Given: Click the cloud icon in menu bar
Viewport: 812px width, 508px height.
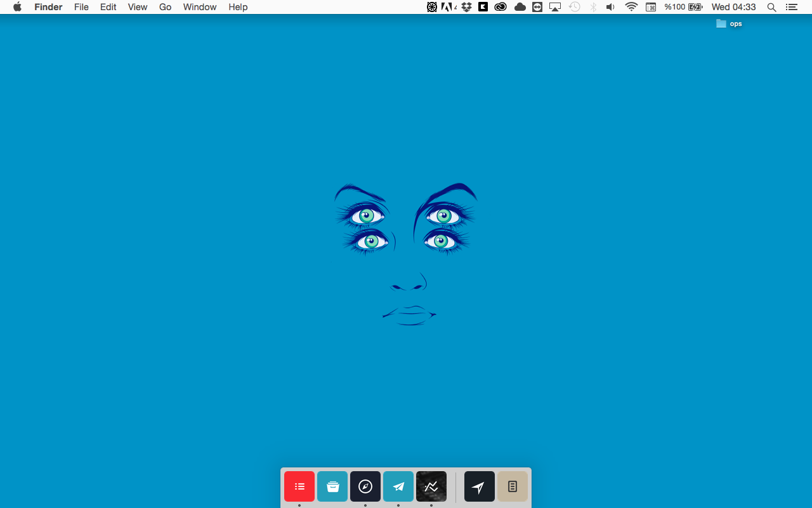Looking at the screenshot, I should pyautogui.click(x=520, y=7).
